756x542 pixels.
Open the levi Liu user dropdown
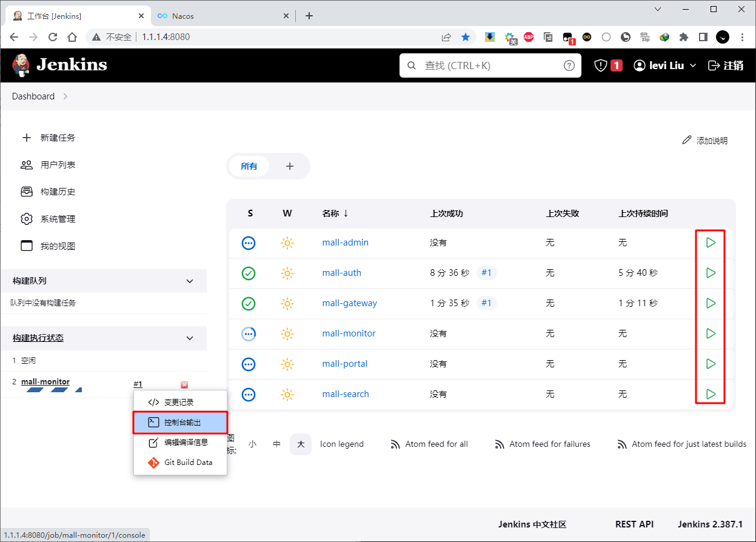pyautogui.click(x=665, y=65)
